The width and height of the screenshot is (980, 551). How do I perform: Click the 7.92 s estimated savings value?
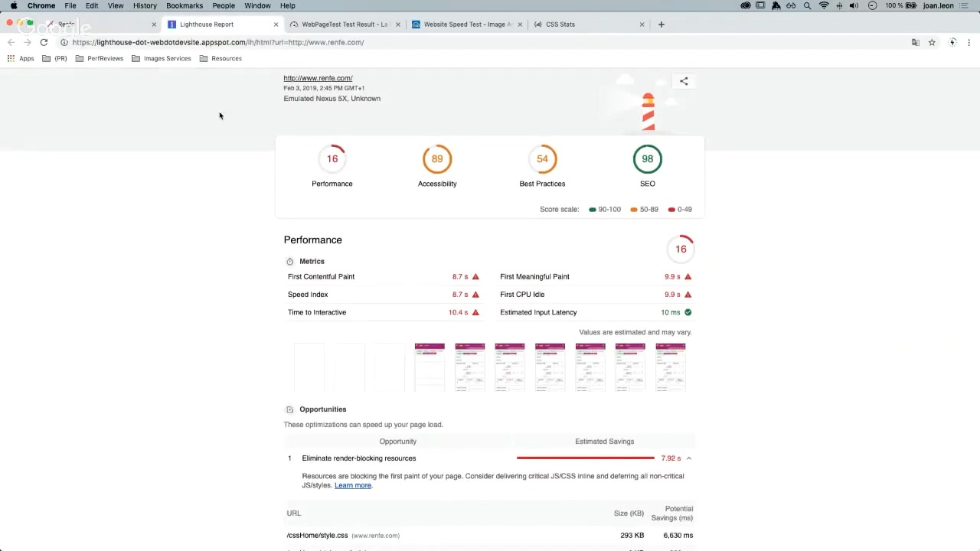coord(671,458)
